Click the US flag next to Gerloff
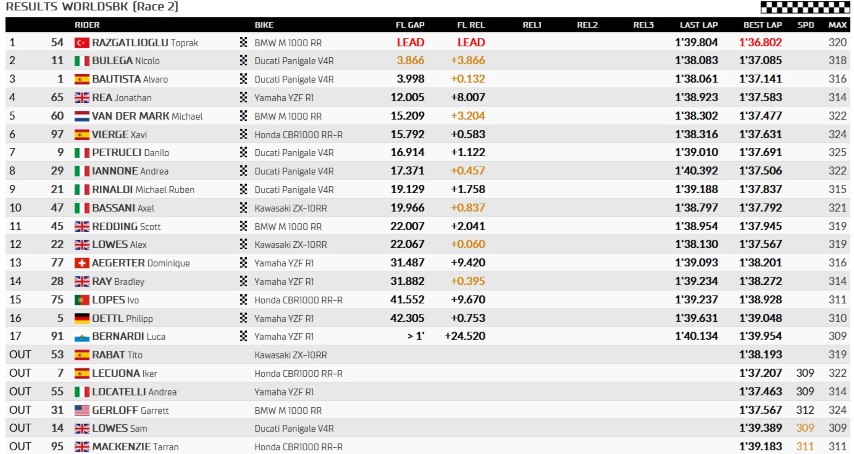854x454 pixels. pyautogui.click(x=82, y=410)
